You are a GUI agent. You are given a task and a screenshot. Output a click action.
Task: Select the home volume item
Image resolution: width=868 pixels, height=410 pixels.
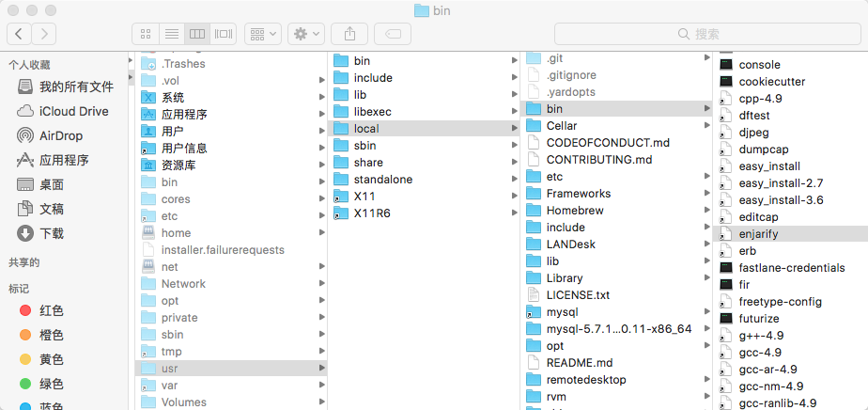[231, 232]
